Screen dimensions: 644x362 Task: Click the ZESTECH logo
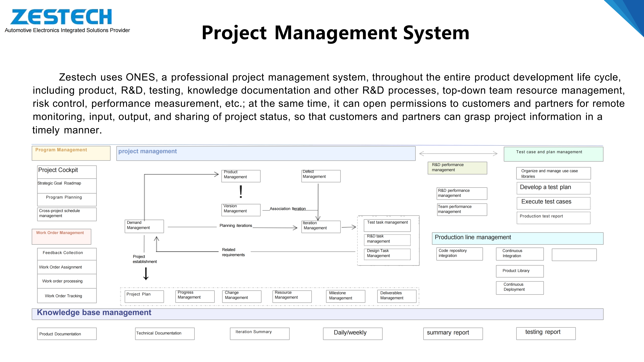tap(61, 17)
